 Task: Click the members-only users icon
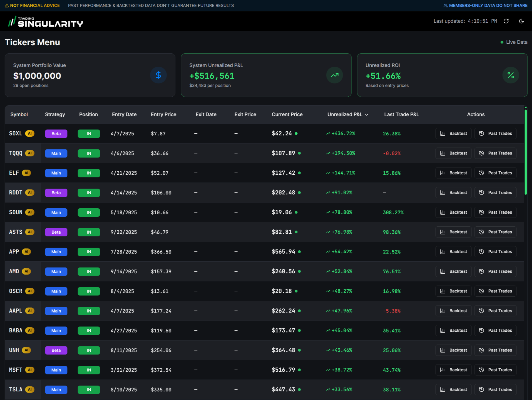point(446,6)
